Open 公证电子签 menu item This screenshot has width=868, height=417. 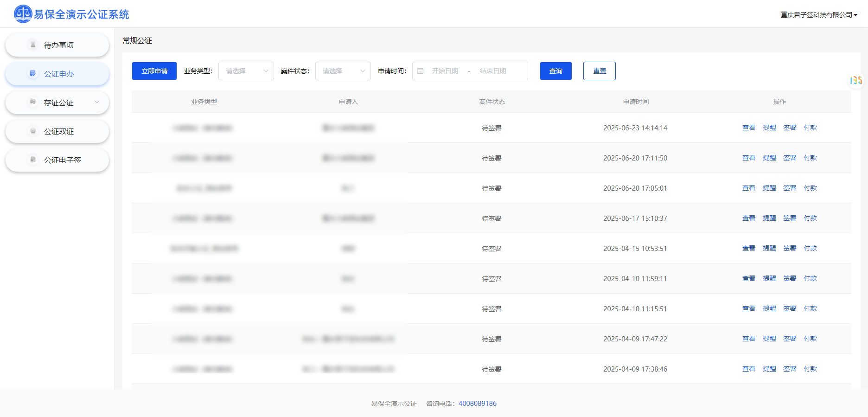click(62, 160)
